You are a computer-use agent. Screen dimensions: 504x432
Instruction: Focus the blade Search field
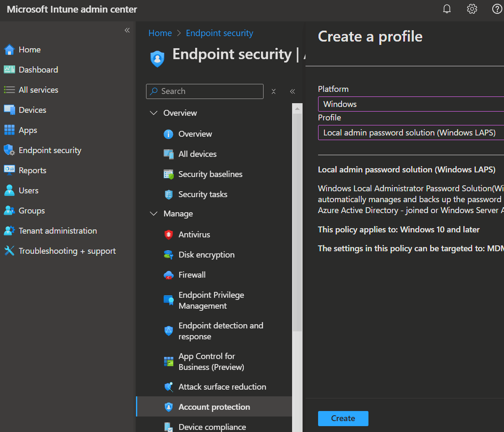(x=205, y=91)
